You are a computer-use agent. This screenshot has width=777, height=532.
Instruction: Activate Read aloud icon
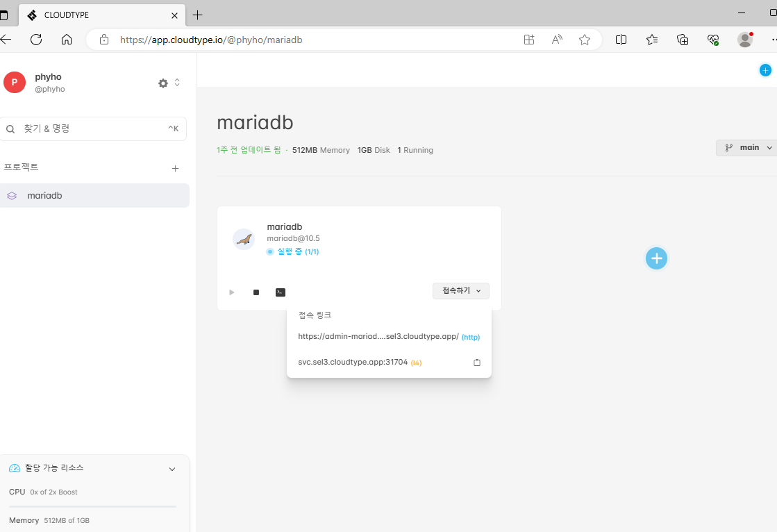pyautogui.click(x=557, y=40)
